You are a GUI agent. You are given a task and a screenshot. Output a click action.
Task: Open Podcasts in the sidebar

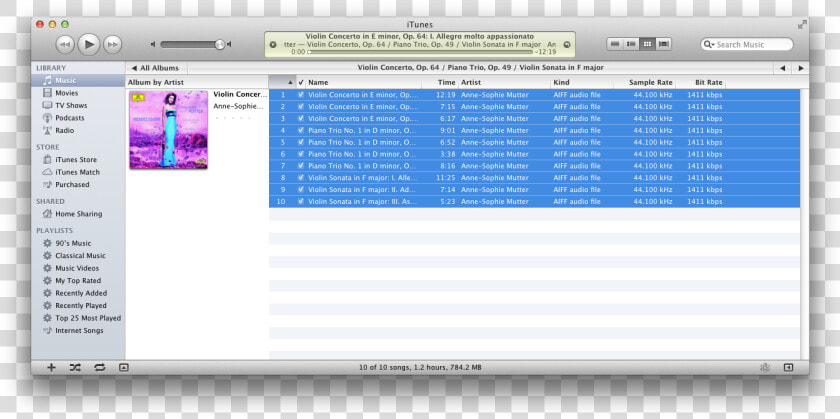point(70,118)
